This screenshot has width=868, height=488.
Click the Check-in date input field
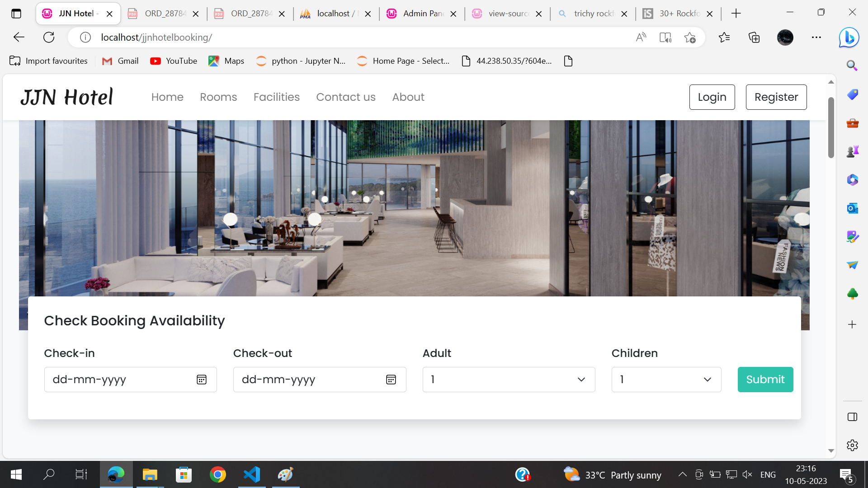tap(118, 380)
